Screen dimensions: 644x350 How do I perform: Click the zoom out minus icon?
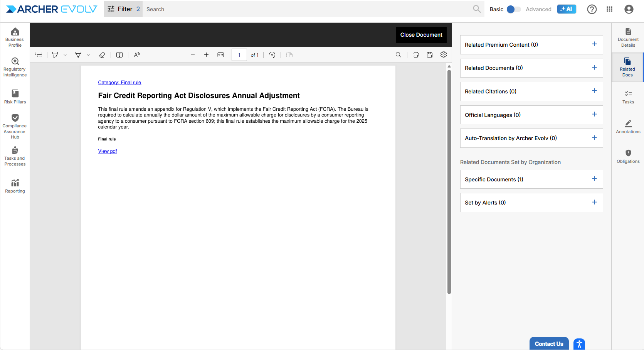193,55
